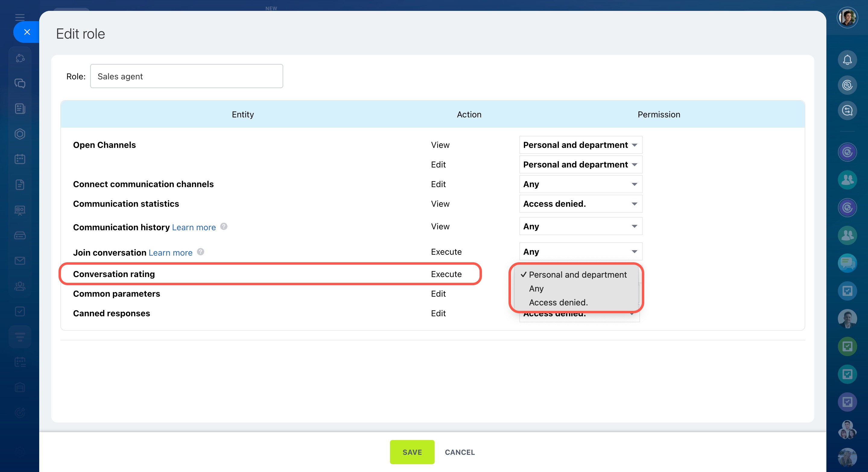Open the chat bubbles sidebar icon
The height and width of the screenshot is (472, 868).
[20, 83]
